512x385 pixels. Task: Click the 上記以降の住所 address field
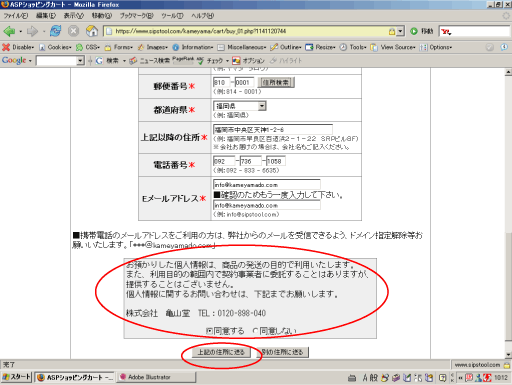[x=273, y=129]
